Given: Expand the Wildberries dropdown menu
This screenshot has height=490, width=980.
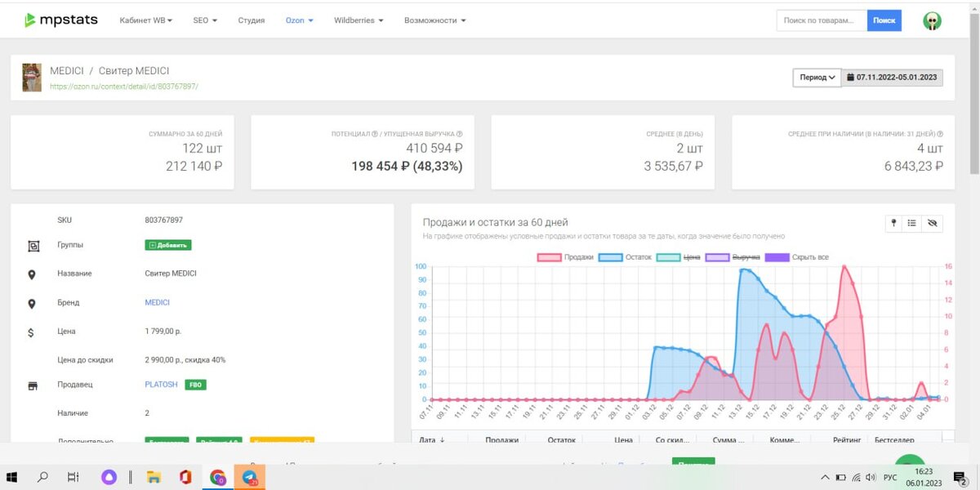Looking at the screenshot, I should point(359,20).
